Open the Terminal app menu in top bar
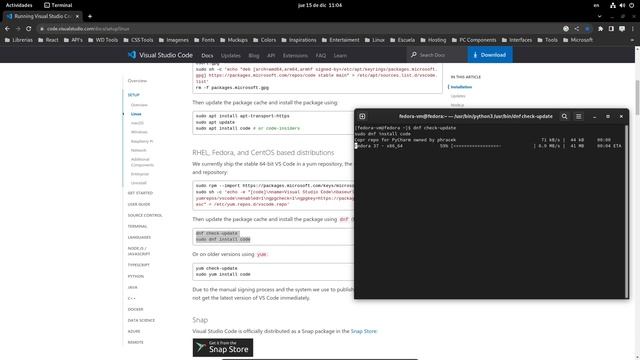Screen dimensions: 640x360 58,5
